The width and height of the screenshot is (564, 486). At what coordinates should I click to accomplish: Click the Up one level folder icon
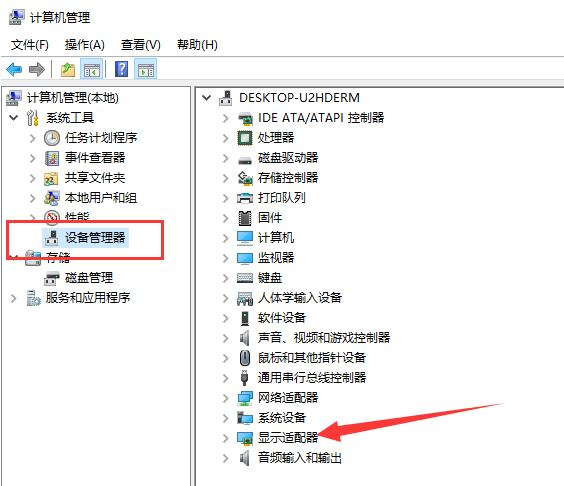(68, 69)
